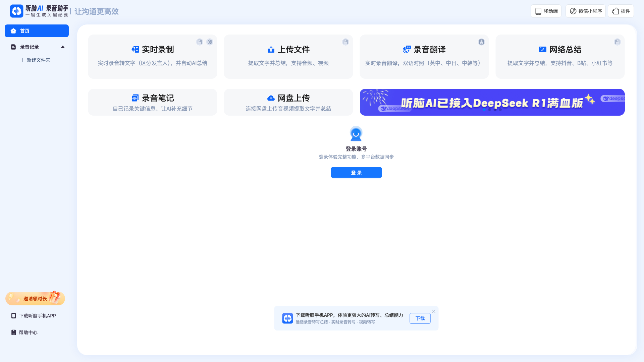The height and width of the screenshot is (362, 644).
Task: Click the 让沟通更高效 slogan text
Action: (97, 11)
